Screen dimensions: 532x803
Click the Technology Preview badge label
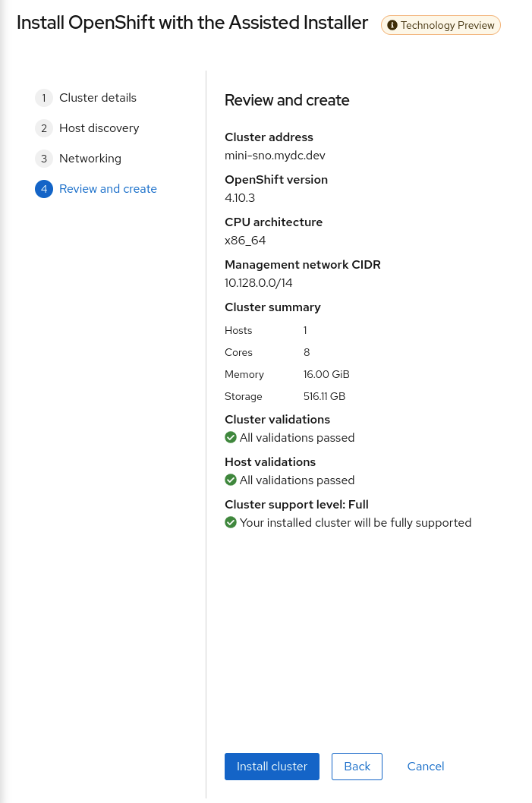point(448,25)
